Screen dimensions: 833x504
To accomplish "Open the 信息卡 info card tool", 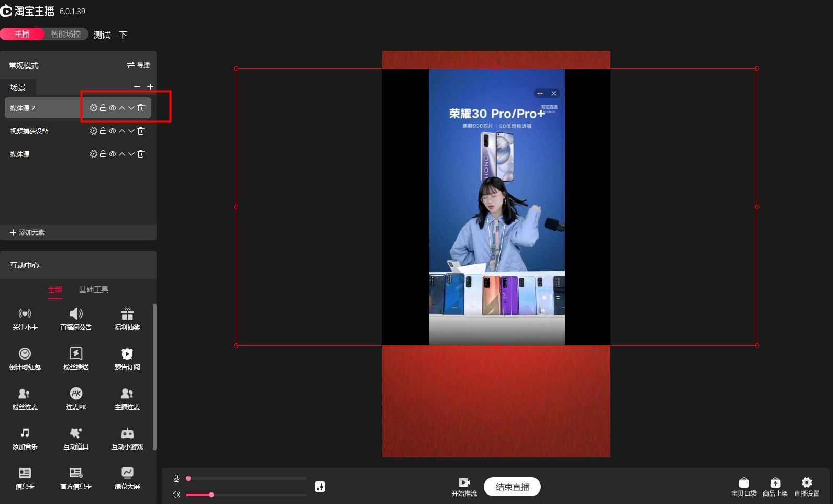I will click(x=25, y=478).
